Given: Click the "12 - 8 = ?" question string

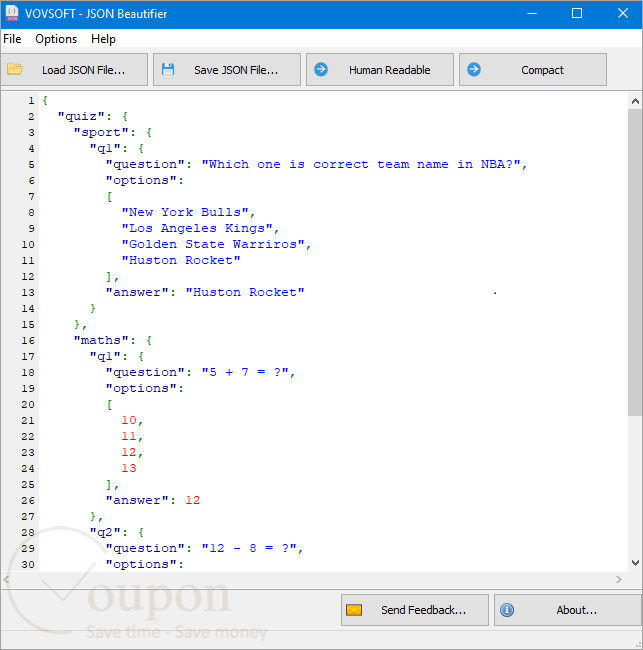Looking at the screenshot, I should (x=249, y=548).
